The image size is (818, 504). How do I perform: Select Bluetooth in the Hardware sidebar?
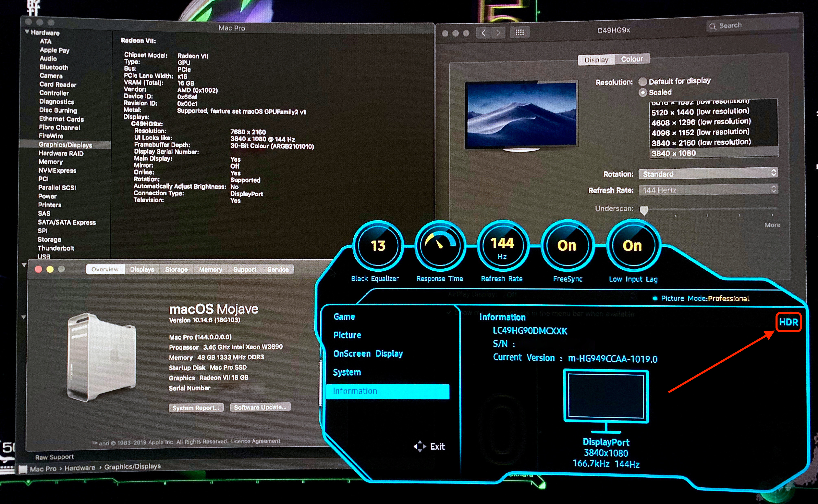pyautogui.click(x=54, y=67)
